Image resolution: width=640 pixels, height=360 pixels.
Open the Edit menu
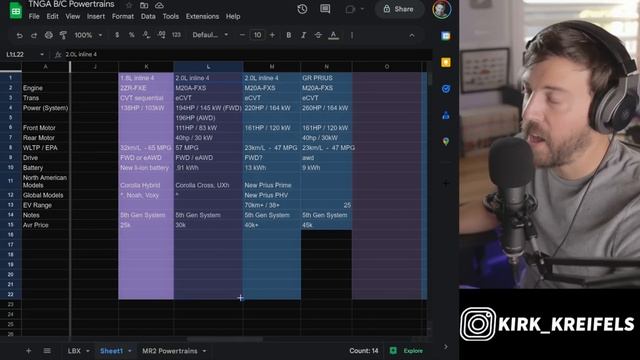(52, 16)
